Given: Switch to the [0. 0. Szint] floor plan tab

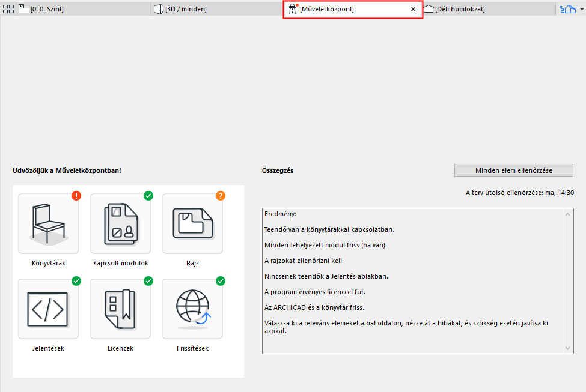Looking at the screenshot, I should click(x=84, y=9).
